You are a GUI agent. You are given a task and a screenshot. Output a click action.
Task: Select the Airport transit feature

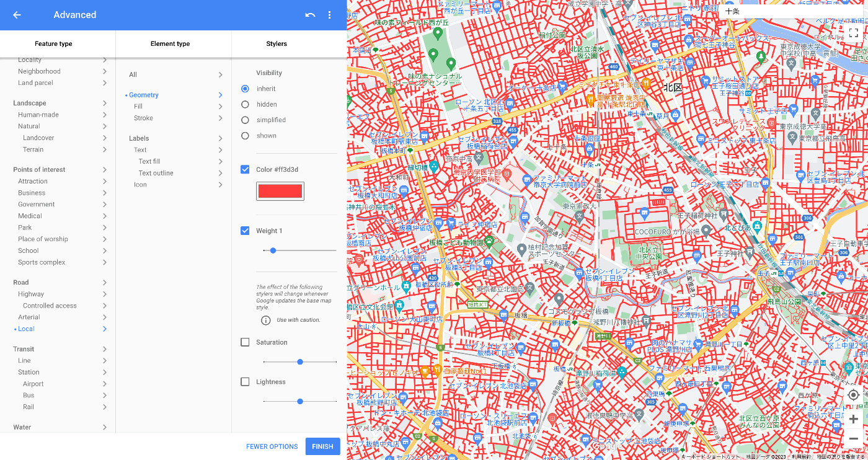click(33, 384)
